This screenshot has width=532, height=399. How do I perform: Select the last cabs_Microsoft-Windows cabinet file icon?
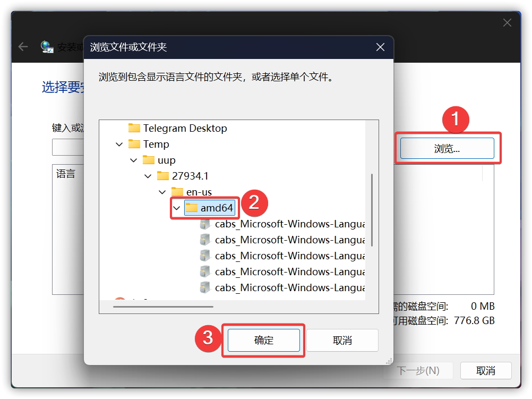(204, 287)
